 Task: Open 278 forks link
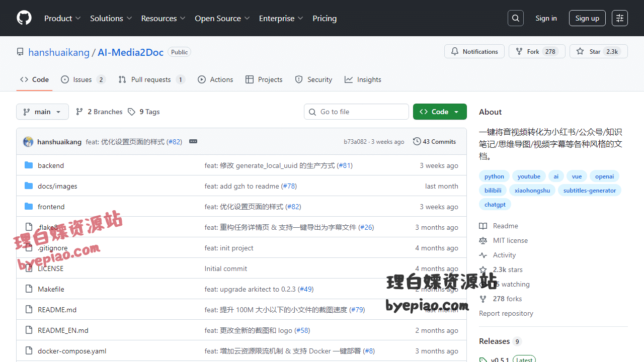tap(501, 299)
